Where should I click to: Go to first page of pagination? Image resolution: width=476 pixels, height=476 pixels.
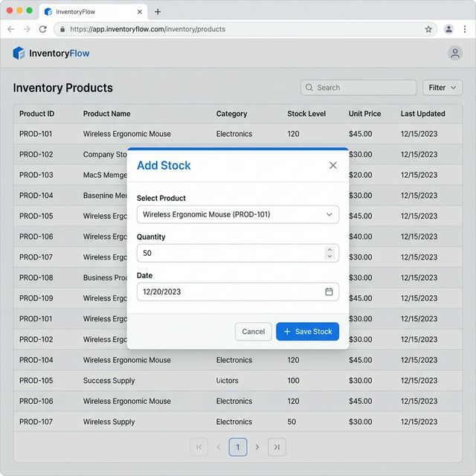(x=199, y=447)
